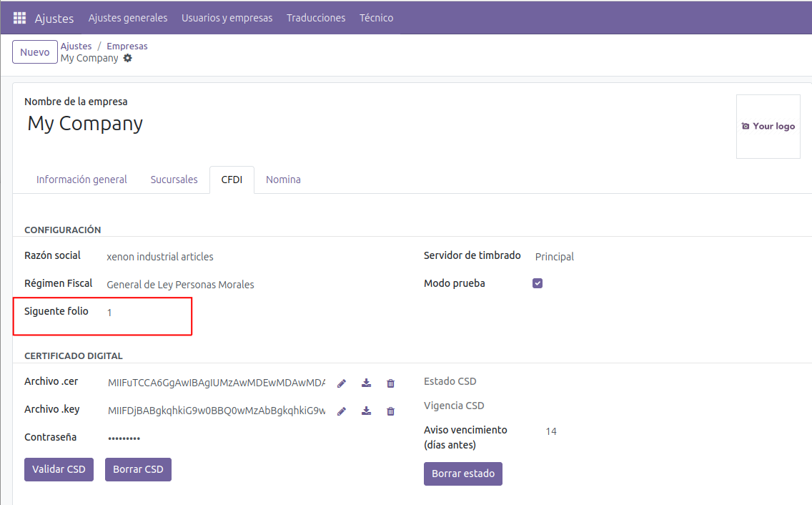Image resolution: width=812 pixels, height=505 pixels.
Task: Uncheck the Modo prueba checkbox
Action: (x=538, y=283)
